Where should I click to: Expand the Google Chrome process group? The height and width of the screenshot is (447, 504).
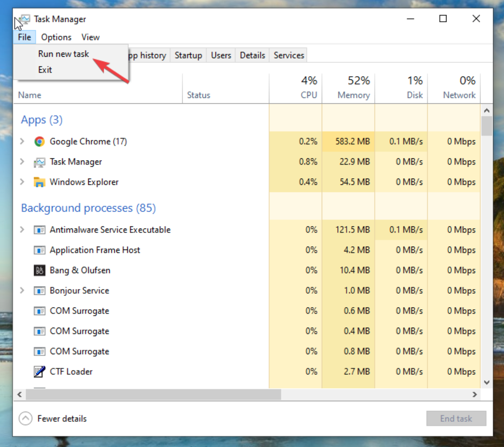click(x=22, y=142)
